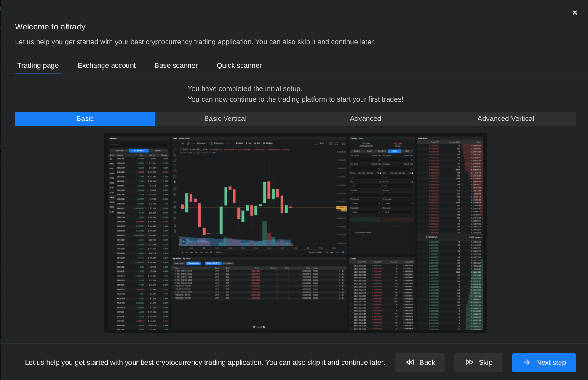Close the welcome dialog with the X

[575, 13]
